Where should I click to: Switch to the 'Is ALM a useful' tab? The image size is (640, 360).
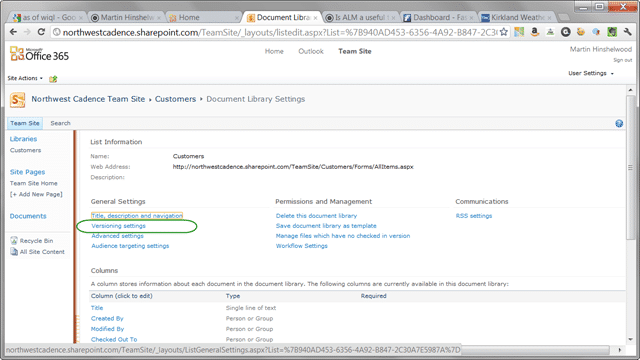point(360,18)
